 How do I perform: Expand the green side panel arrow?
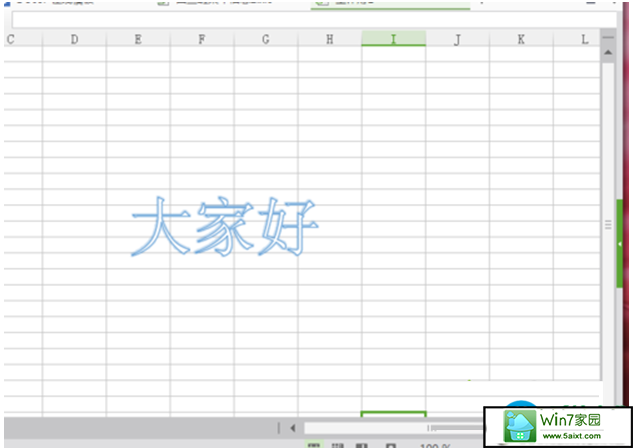click(620, 243)
